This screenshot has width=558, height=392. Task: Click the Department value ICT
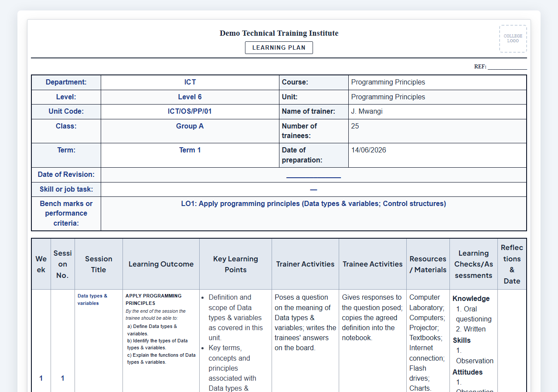(x=190, y=82)
